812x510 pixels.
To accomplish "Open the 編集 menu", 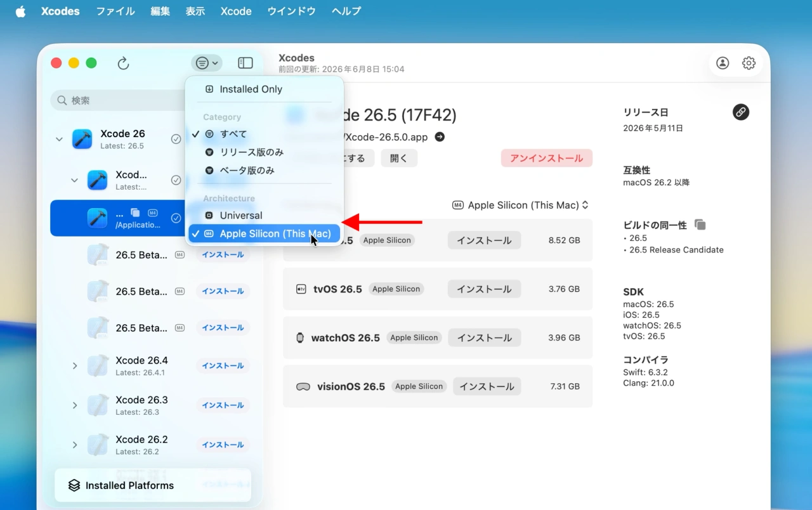I will click(x=160, y=11).
